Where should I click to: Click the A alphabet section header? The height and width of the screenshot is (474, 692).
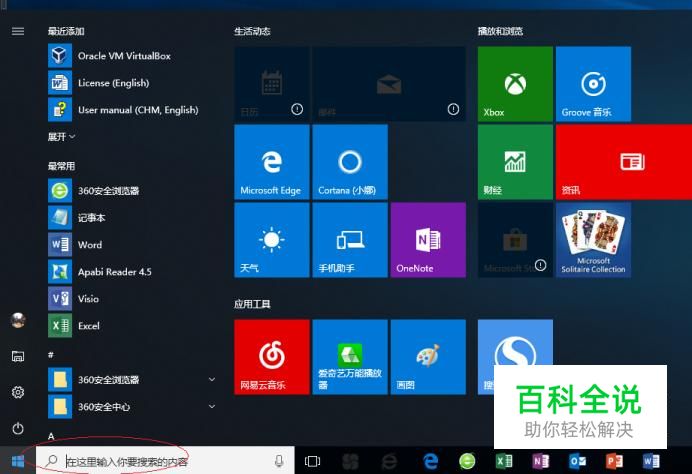click(51, 436)
